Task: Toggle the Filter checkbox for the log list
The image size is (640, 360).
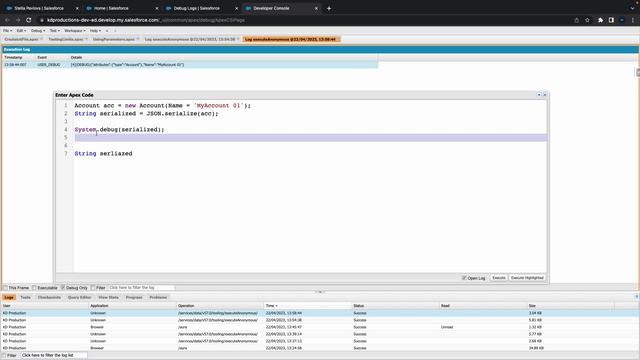Action: pyautogui.click(x=4, y=356)
